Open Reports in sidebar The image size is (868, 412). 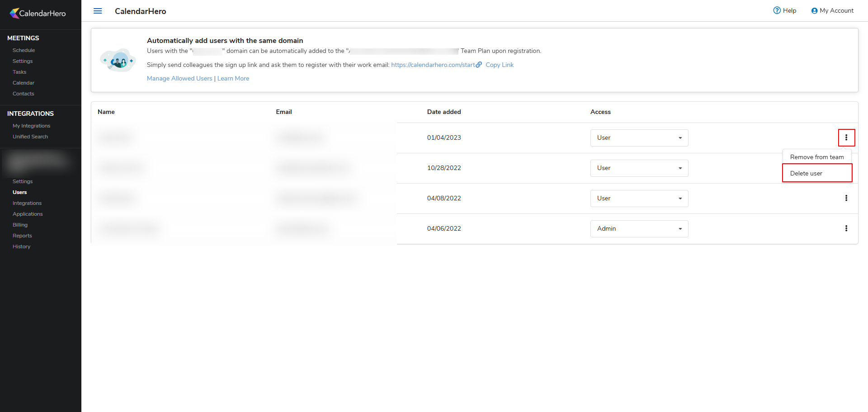22,236
